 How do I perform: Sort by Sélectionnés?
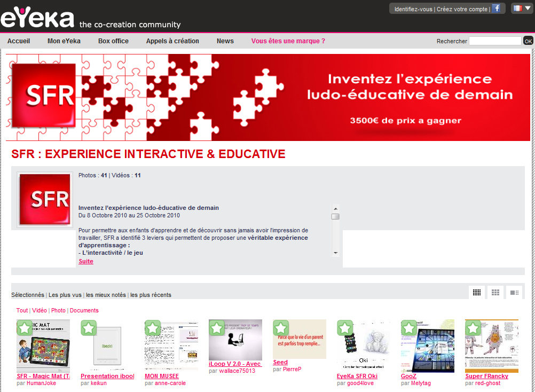coord(28,295)
